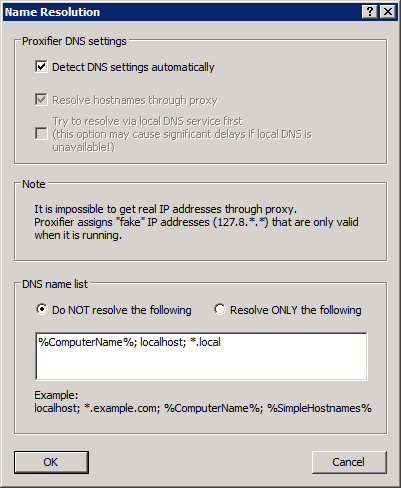This screenshot has width=401, height=488.
Task: Open the help question mark button
Action: pos(370,12)
